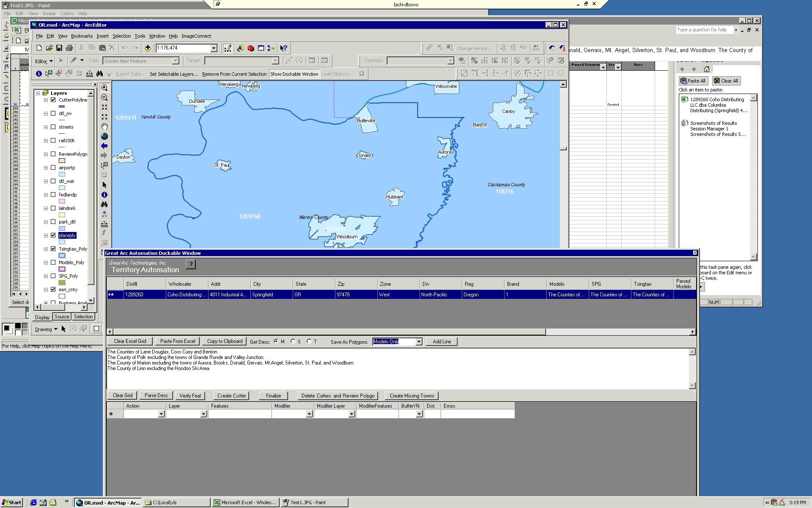Viewport: 812px width, 508px height.
Task: Click the Add Data plus icon
Action: pos(148,48)
